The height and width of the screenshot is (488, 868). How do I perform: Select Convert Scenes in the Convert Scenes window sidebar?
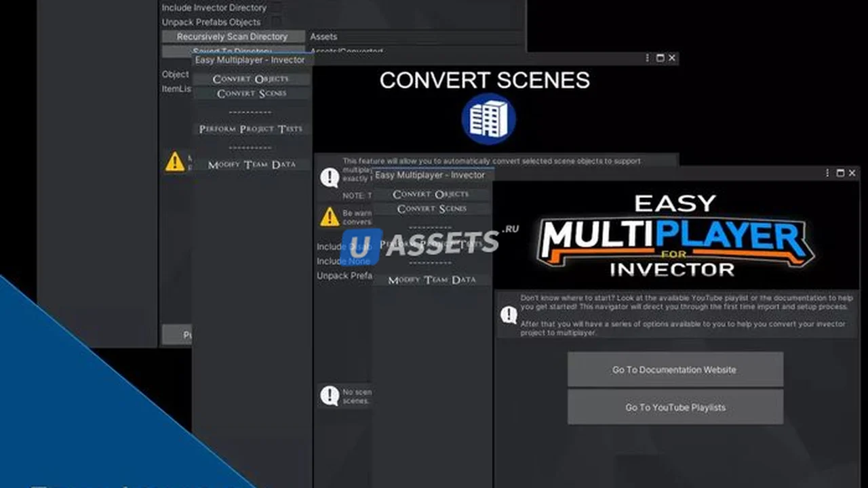coord(251,94)
